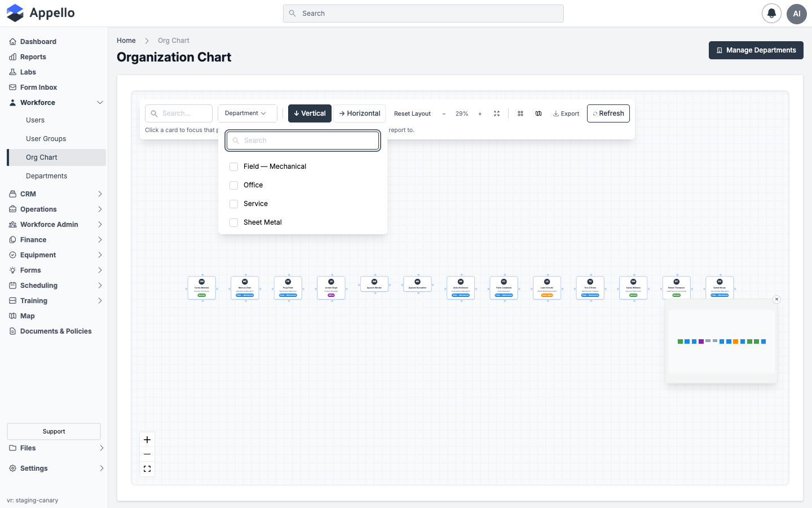Click canvas zoom in plus button
The width and height of the screenshot is (812, 508).
[147, 440]
